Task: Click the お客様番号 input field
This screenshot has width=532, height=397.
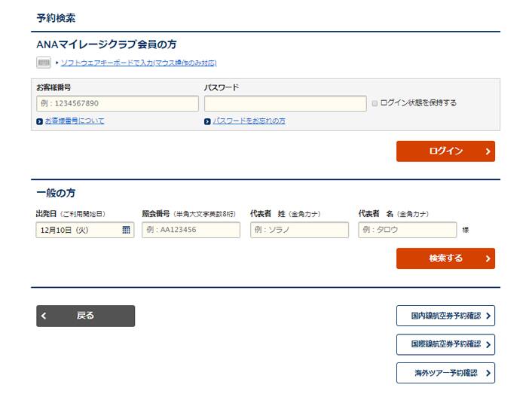Action: point(117,103)
